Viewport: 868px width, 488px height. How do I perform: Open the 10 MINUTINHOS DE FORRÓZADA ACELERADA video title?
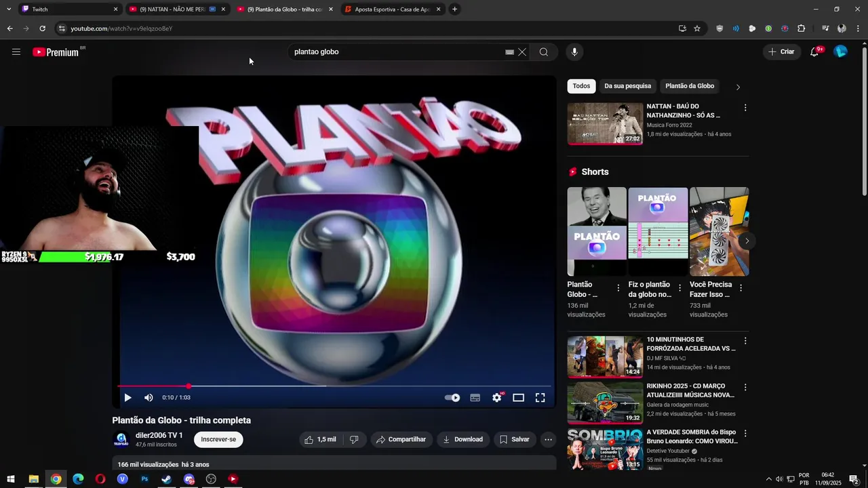pos(691,344)
